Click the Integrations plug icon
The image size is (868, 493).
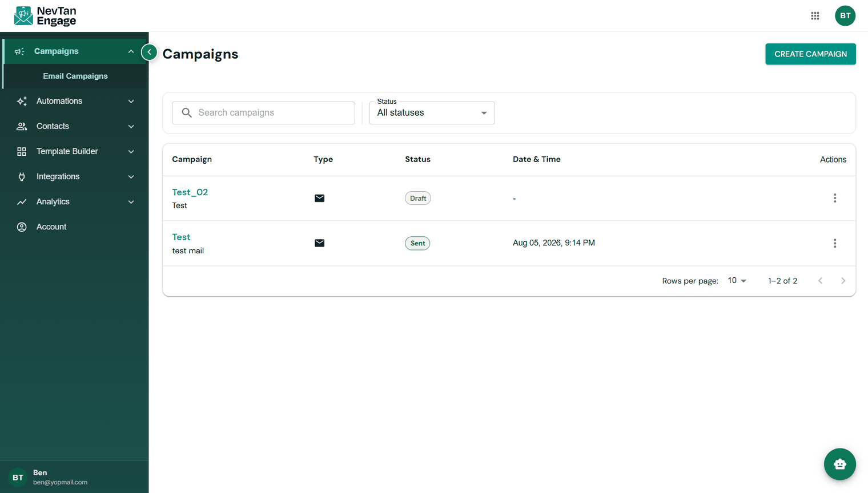(x=22, y=176)
